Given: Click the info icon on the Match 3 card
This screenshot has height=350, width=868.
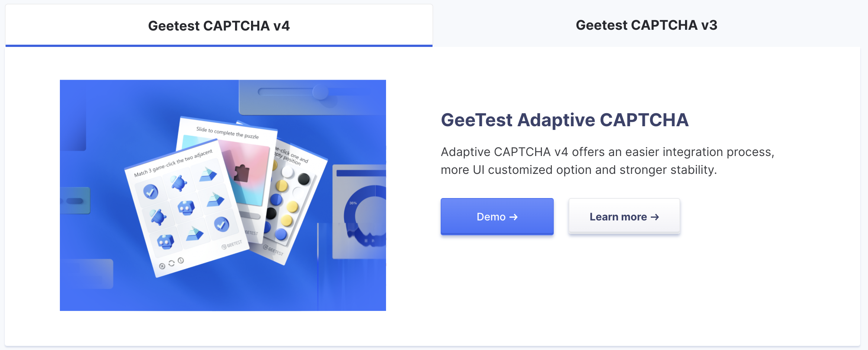Looking at the screenshot, I should click(x=181, y=261).
